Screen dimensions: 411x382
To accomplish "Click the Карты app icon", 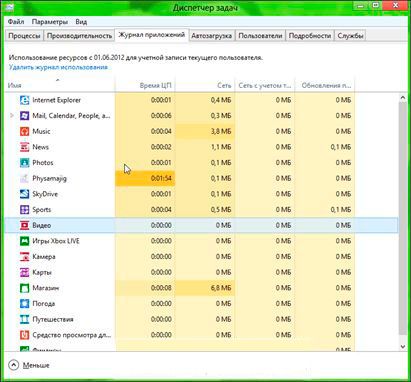I will [24, 272].
